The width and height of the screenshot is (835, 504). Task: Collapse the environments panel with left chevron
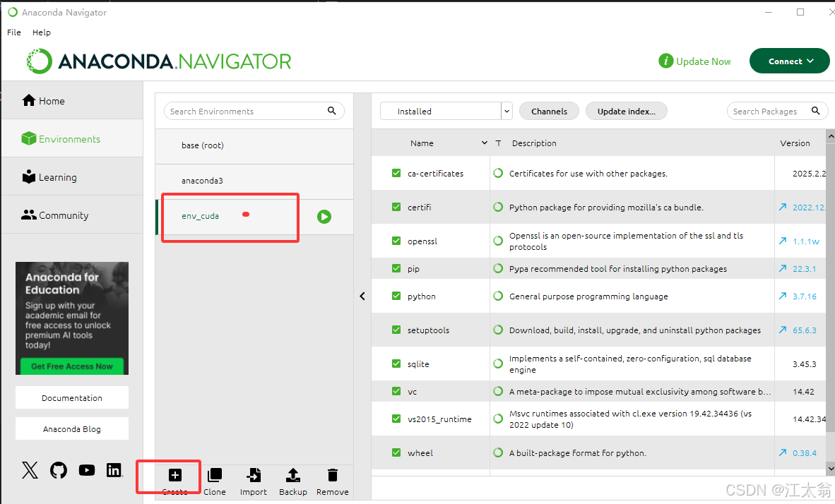pyautogui.click(x=362, y=296)
